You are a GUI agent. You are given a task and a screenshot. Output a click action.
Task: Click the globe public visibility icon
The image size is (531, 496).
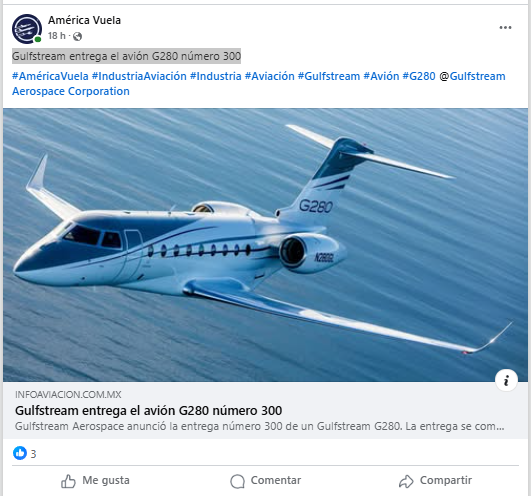(x=78, y=36)
